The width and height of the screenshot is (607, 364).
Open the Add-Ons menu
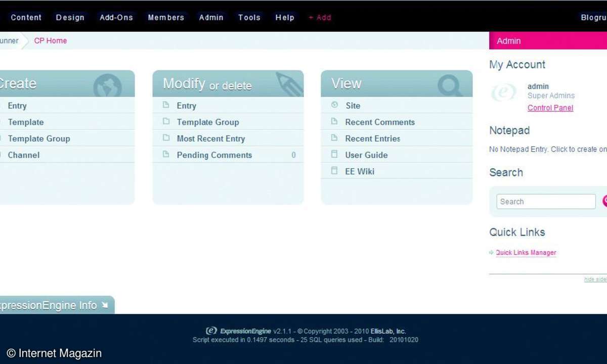(x=116, y=17)
